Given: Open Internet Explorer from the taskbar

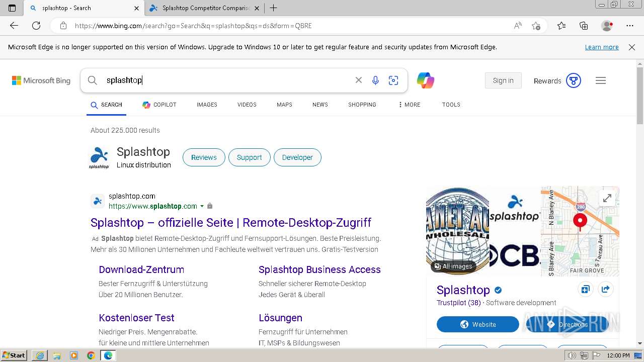Looking at the screenshot, I should (40, 355).
